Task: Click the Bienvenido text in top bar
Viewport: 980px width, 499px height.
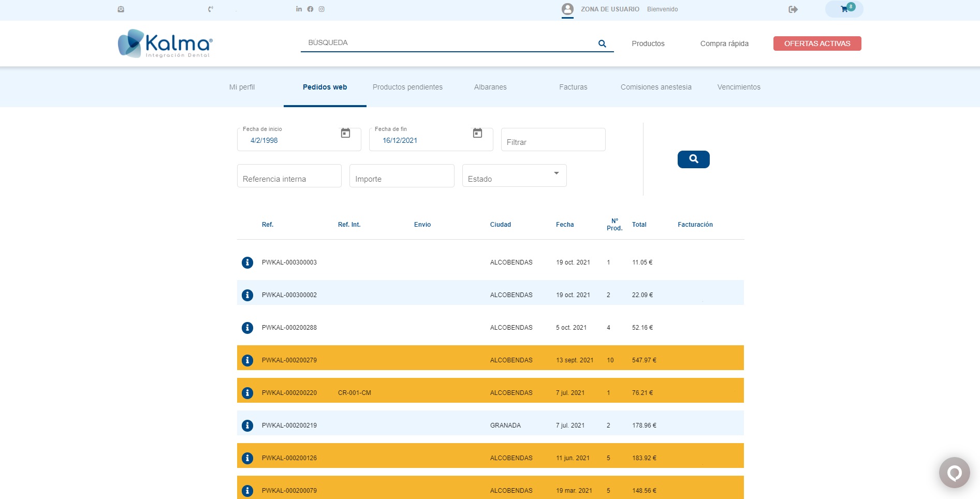Action: click(x=662, y=9)
